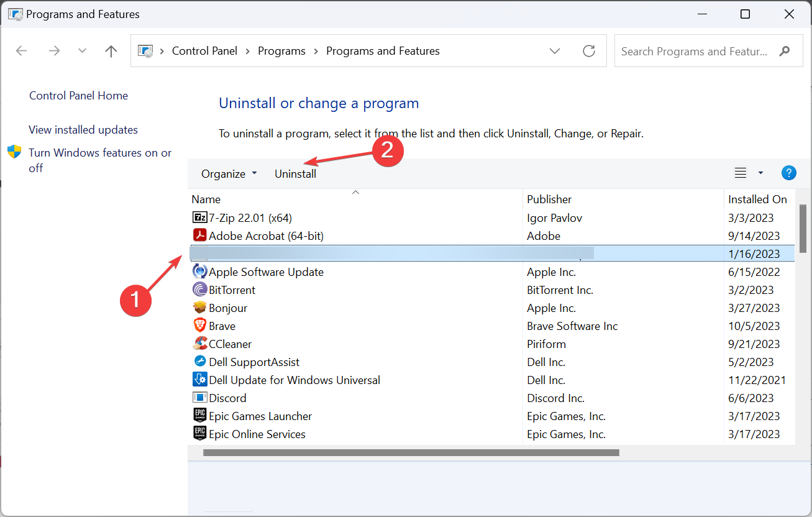The image size is (812, 517).
Task: Click the Apple Software Update icon
Action: tap(199, 272)
